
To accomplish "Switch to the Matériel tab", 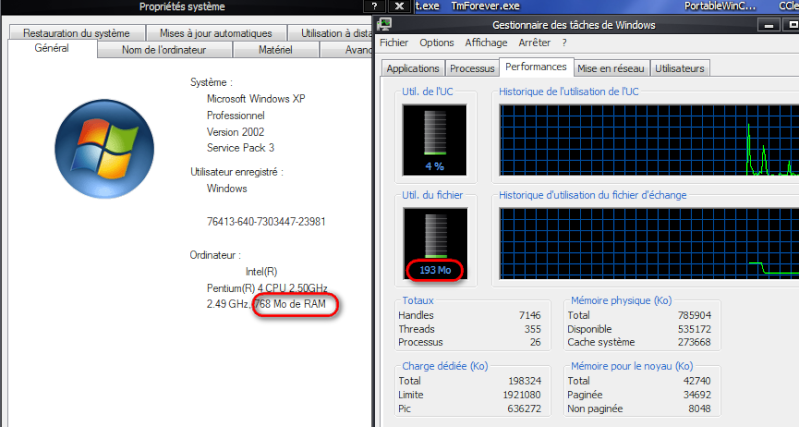I will point(276,50).
